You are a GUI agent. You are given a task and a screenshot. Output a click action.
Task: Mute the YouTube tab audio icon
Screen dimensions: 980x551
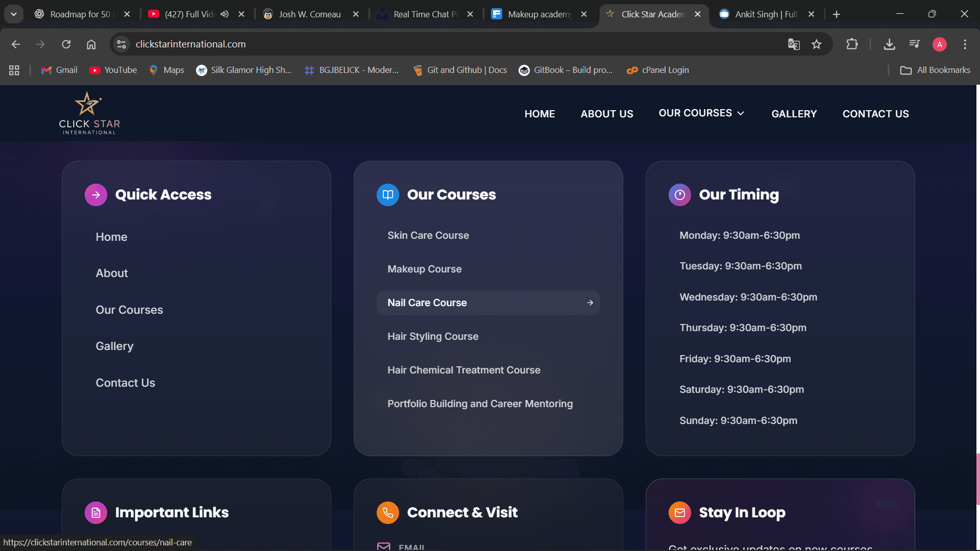coord(225,14)
